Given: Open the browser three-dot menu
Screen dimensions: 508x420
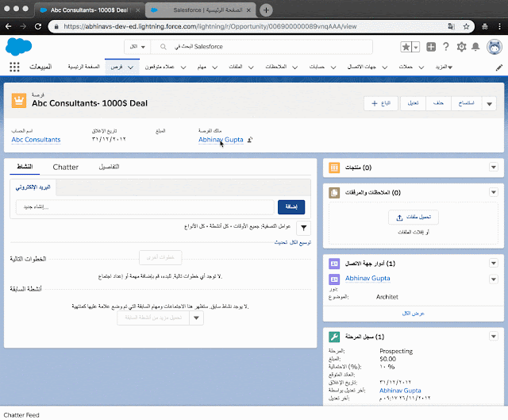Looking at the screenshot, I should point(499,26).
